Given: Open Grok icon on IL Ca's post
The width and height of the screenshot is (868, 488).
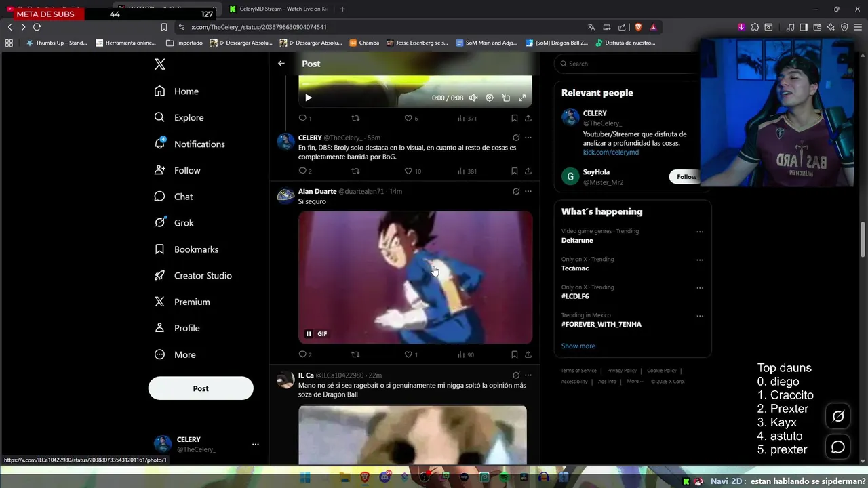Looking at the screenshot, I should pyautogui.click(x=516, y=375).
